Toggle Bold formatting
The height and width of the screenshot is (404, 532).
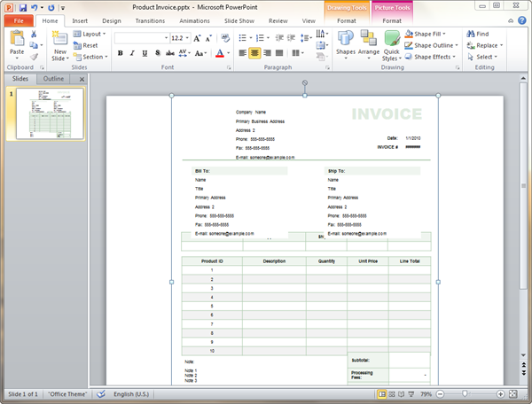[120, 53]
